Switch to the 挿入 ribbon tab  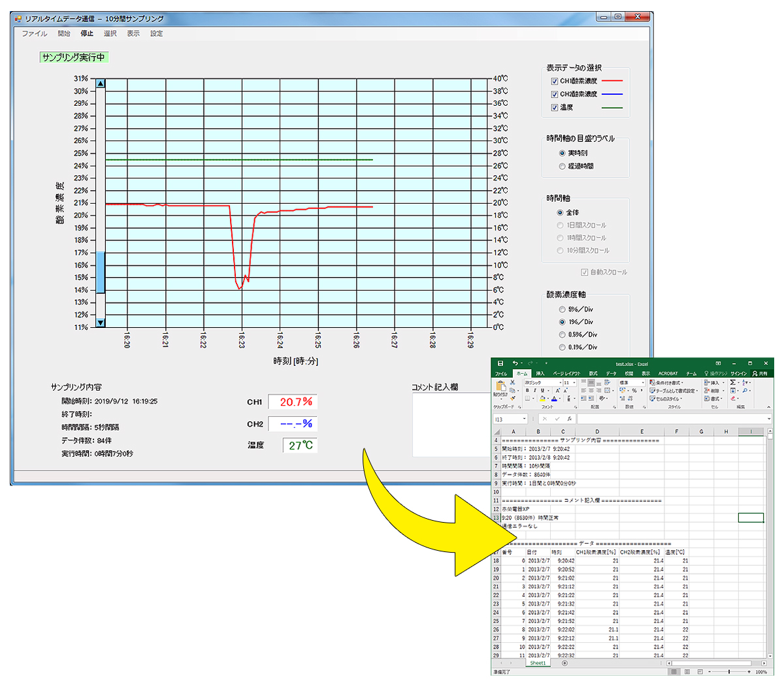540,374
